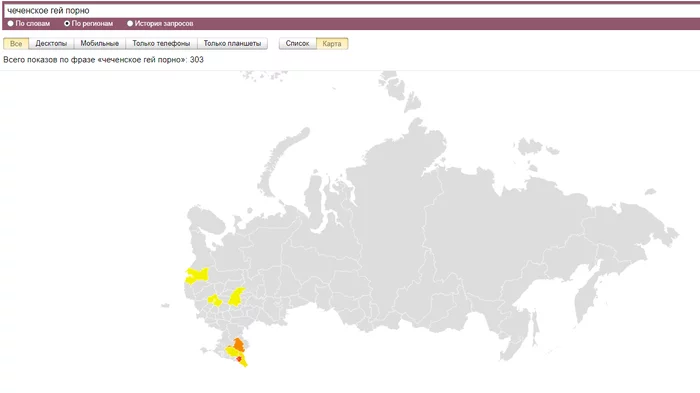Switch to 'Только телефоны' tab
This screenshot has width=700, height=393.
(x=161, y=43)
